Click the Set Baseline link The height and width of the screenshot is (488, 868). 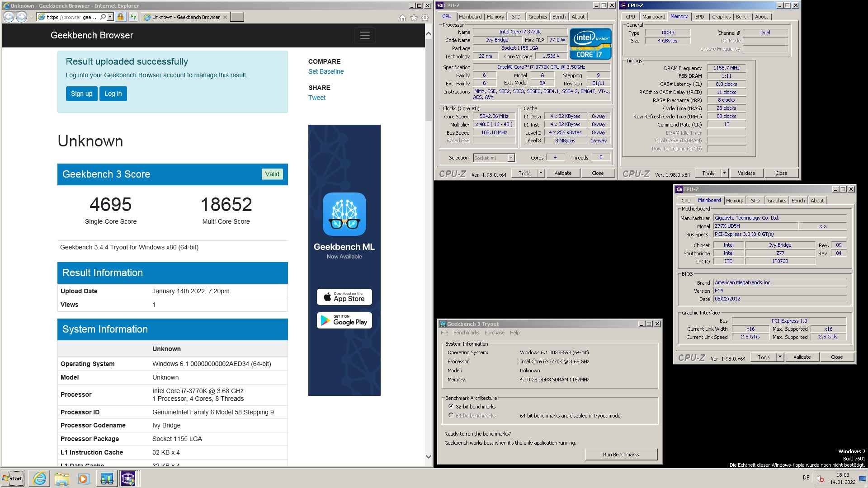point(326,71)
